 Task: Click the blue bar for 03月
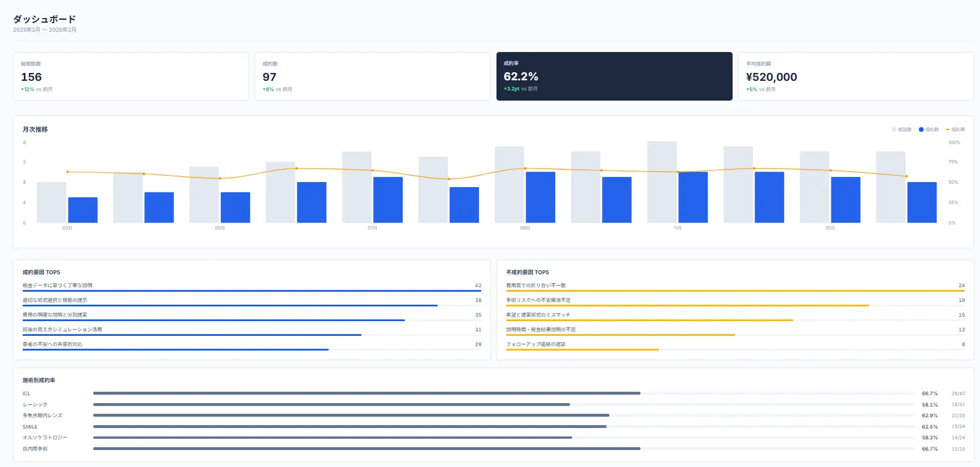[x=83, y=210]
